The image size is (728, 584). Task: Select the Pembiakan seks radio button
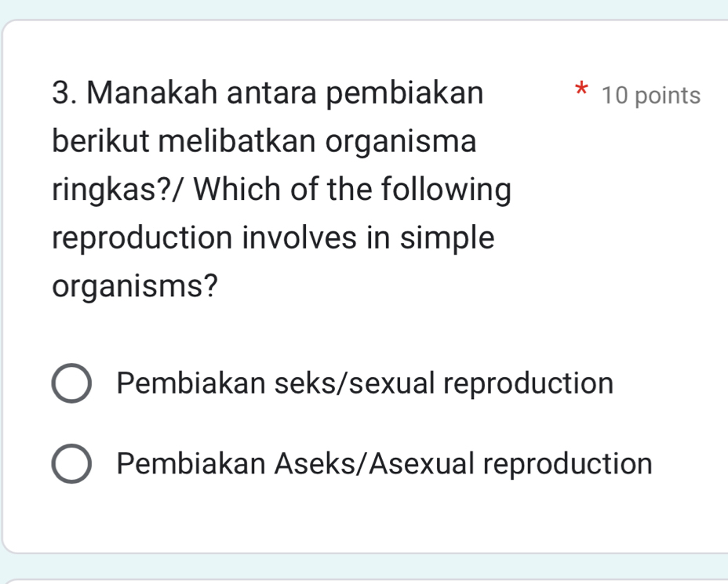[x=71, y=383]
